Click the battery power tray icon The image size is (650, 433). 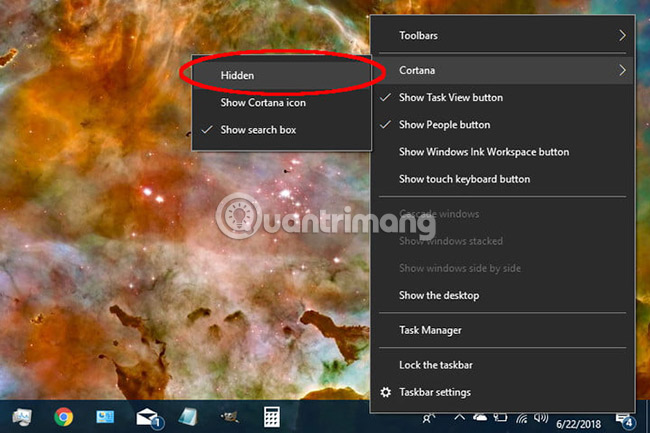click(500, 418)
